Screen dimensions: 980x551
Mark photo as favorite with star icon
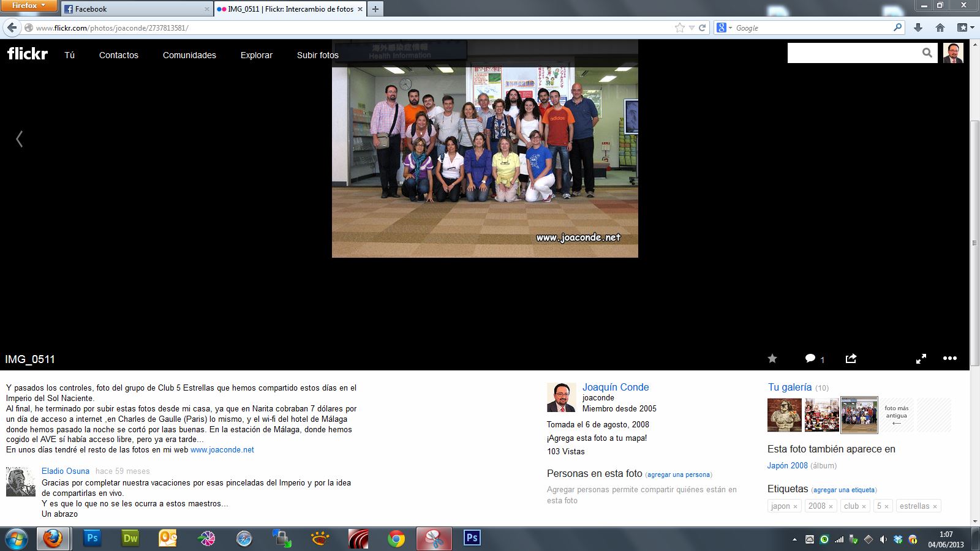click(772, 359)
